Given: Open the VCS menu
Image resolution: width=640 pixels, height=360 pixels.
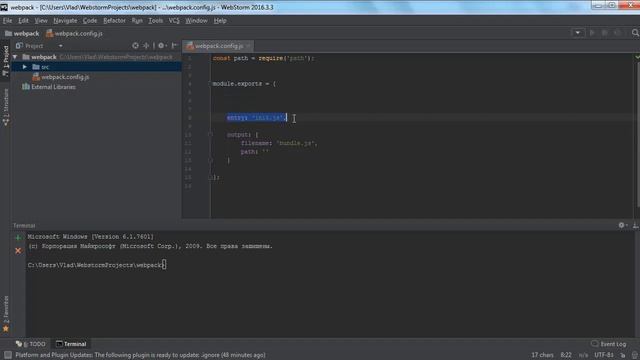Looking at the screenshot, I should [174, 20].
